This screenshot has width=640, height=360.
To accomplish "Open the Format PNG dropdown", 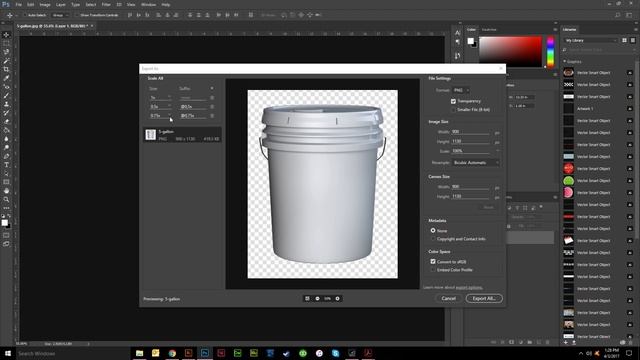I will 461,90.
